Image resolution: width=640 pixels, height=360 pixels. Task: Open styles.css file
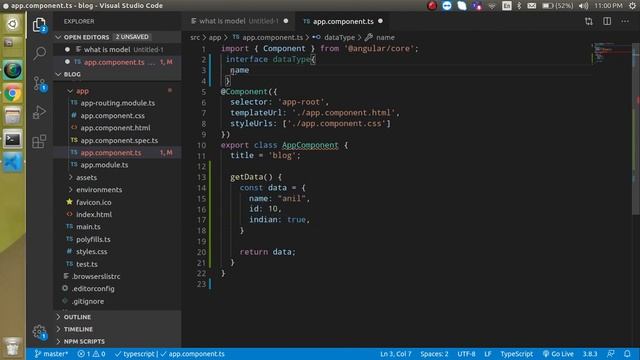click(x=118, y=252)
